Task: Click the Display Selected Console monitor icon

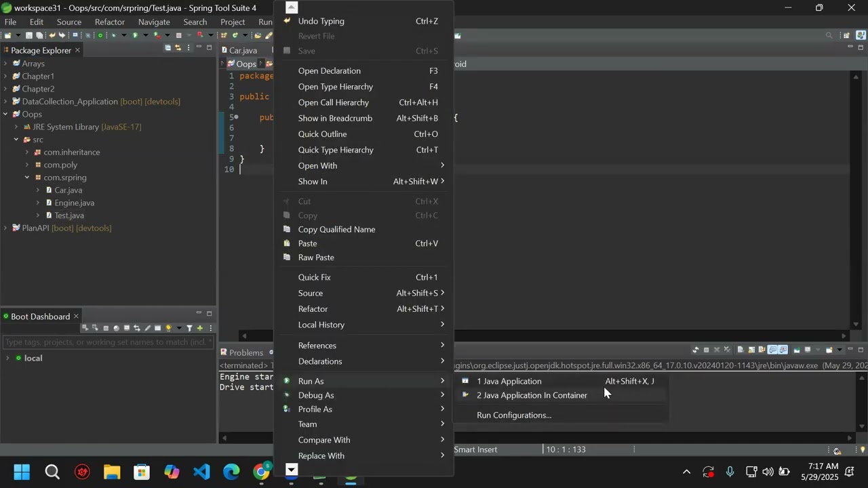Action: [x=808, y=350]
